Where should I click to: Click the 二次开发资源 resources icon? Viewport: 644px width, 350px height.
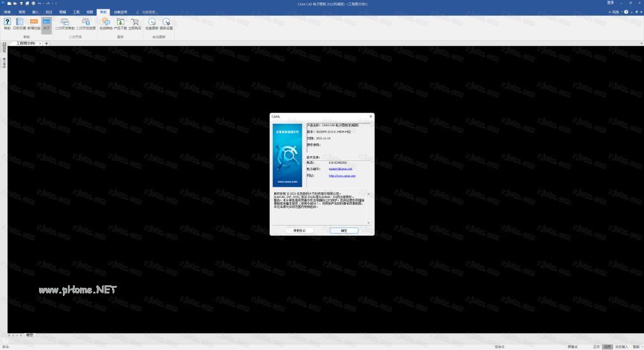(86, 23)
